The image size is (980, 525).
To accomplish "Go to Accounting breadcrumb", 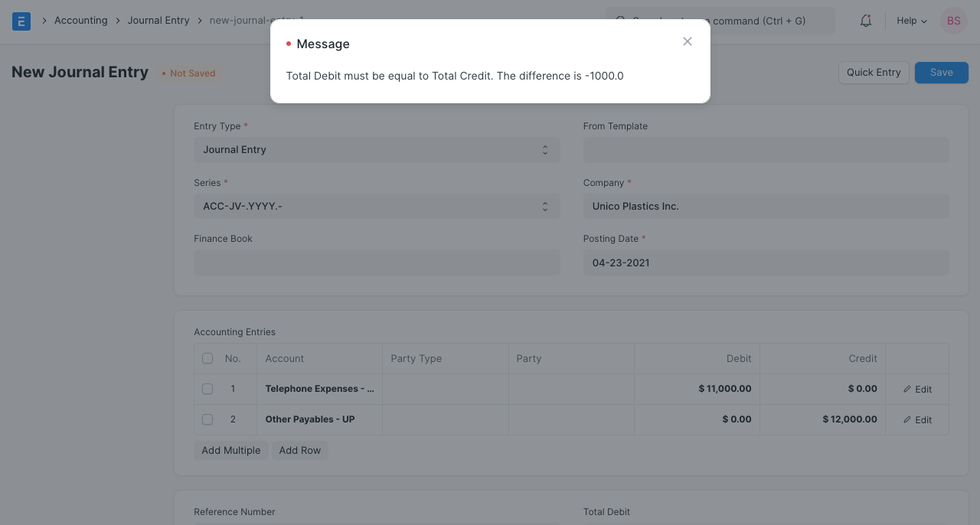I will pos(80,21).
